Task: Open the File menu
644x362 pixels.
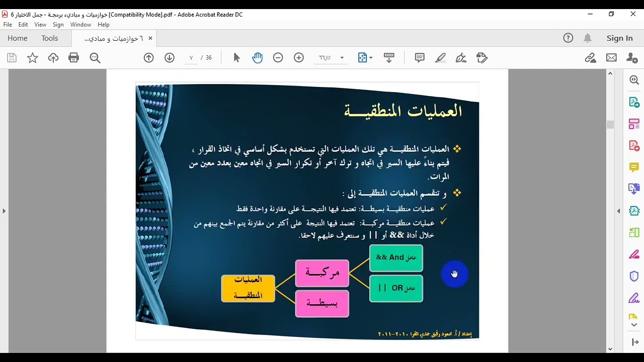Action: click(x=8, y=25)
